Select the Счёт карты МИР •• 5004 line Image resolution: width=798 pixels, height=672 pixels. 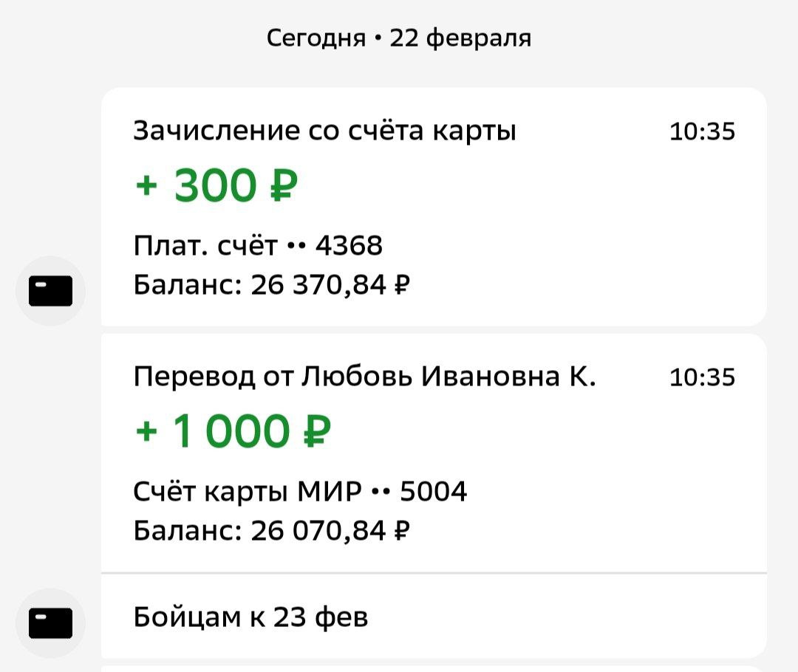pyautogui.click(x=300, y=492)
